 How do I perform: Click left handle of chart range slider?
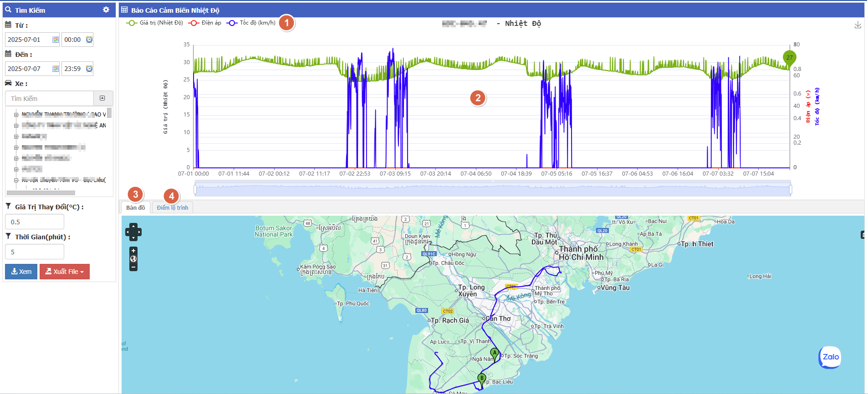click(195, 189)
